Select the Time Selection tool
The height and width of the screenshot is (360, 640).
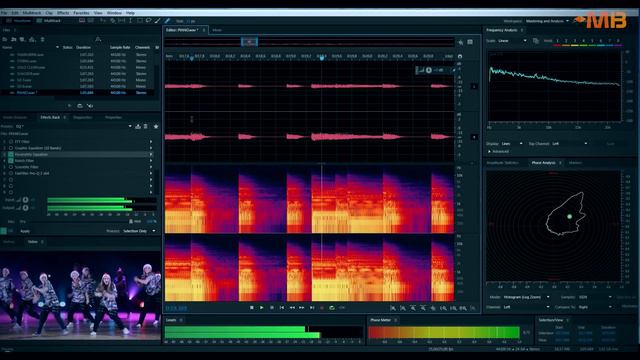coord(131,20)
